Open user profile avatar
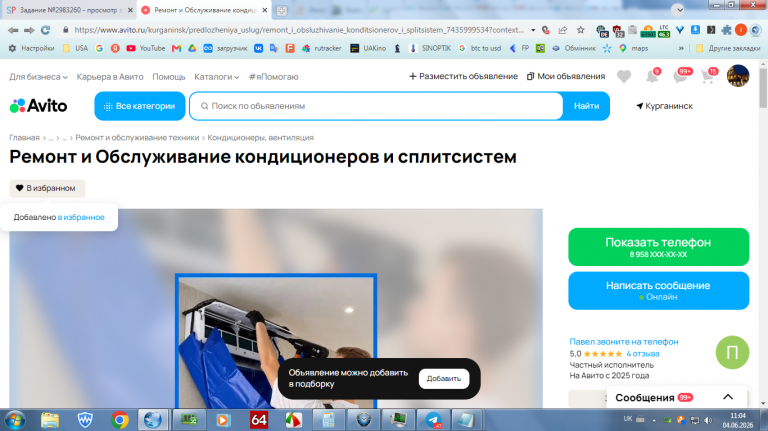 click(x=738, y=76)
